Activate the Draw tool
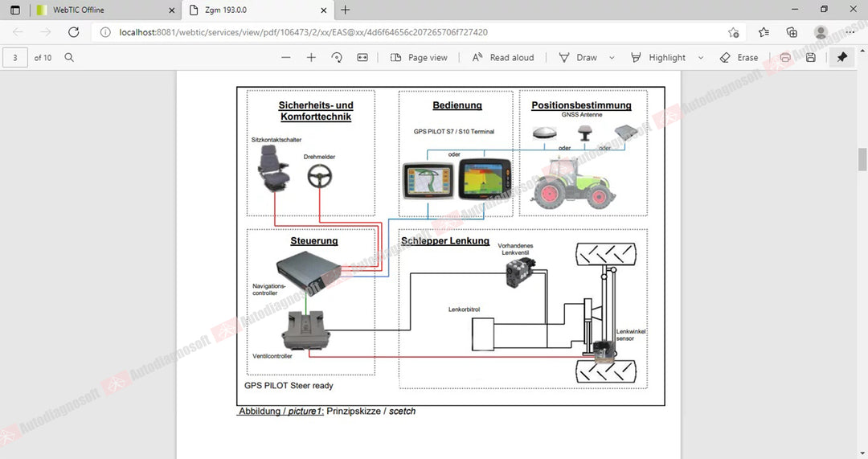The width and height of the screenshot is (868, 459). (x=579, y=58)
